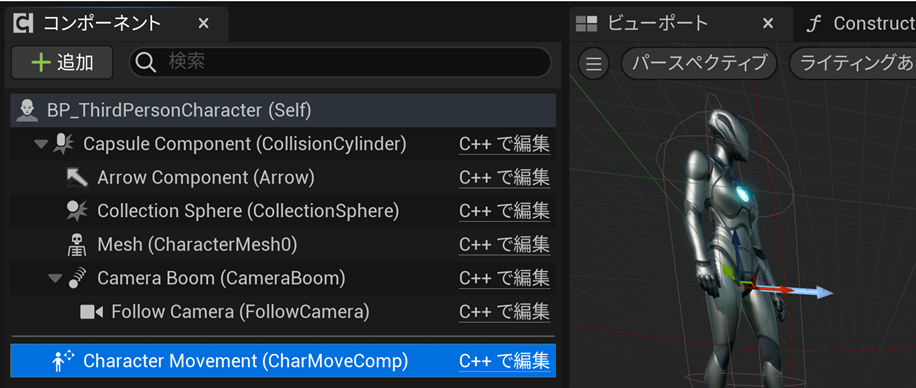
Task: Click the skeletal Mesh skeleton icon
Action: pyautogui.click(x=77, y=245)
